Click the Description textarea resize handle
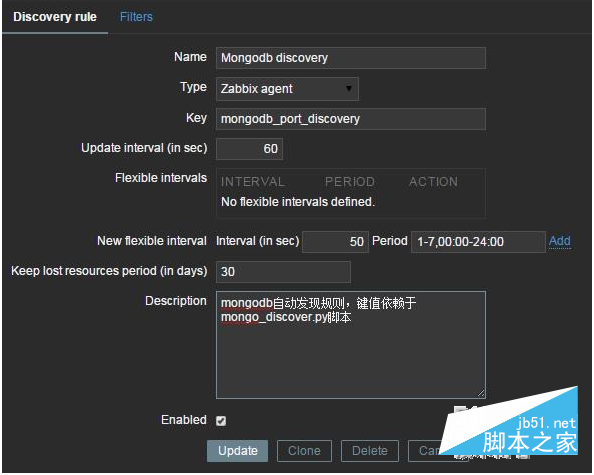The image size is (594, 475). 481,394
